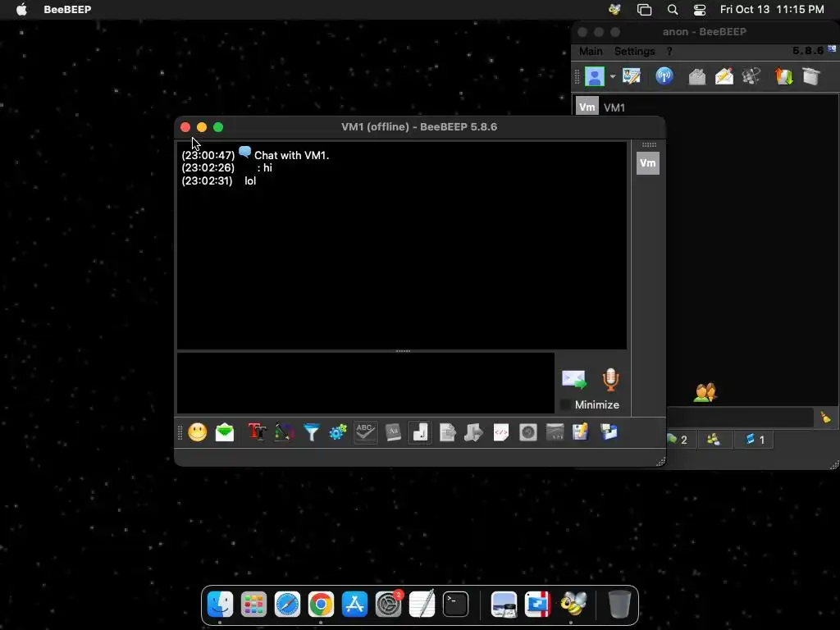Send the message with the envelope arrow button

point(573,379)
